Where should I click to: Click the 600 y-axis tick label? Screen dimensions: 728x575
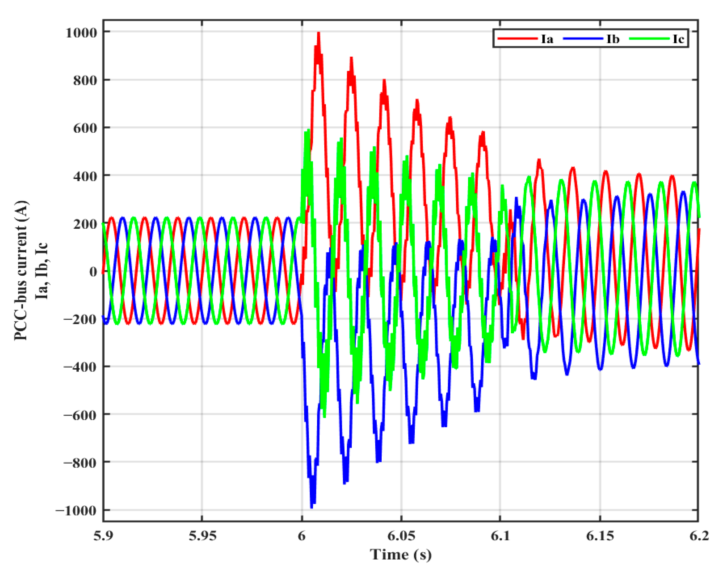pyautogui.click(x=85, y=128)
